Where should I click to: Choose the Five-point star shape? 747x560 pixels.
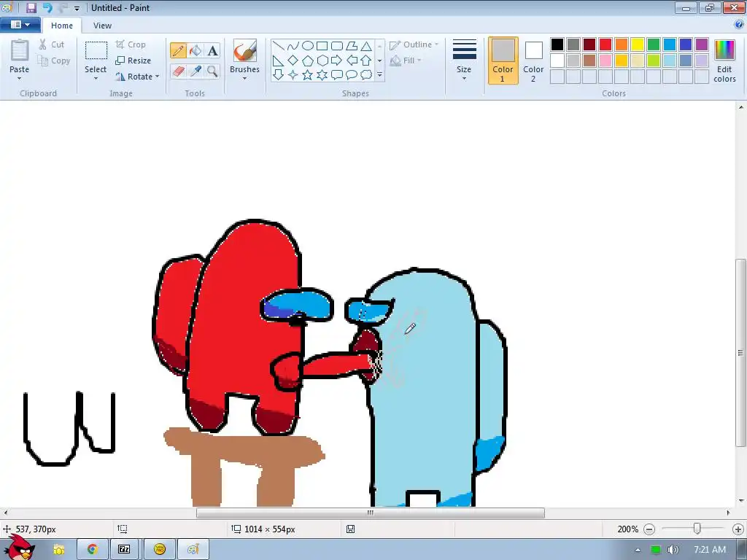308,75
